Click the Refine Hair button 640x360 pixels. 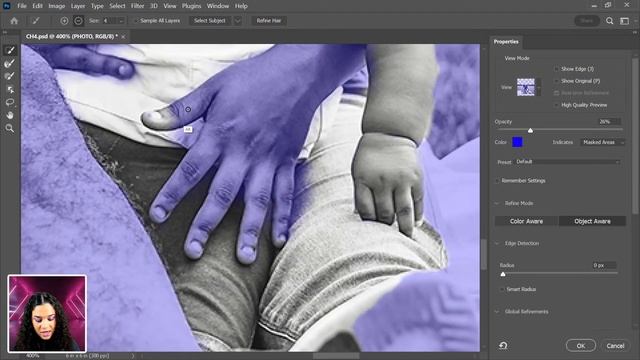coord(269,21)
